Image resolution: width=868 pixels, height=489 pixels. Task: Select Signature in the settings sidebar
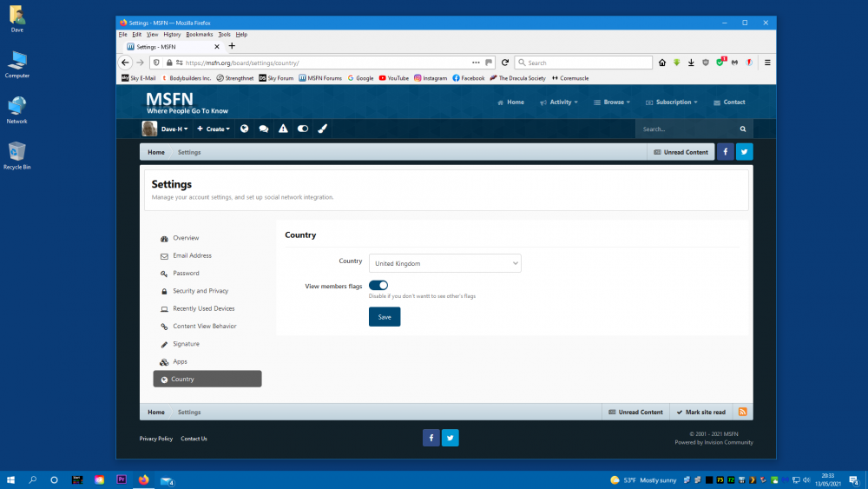(186, 344)
